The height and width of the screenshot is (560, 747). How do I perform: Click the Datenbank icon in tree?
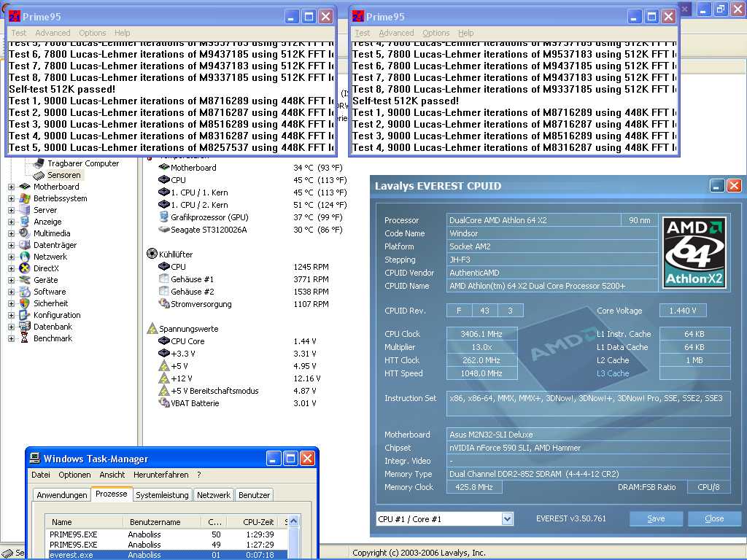pos(25,327)
